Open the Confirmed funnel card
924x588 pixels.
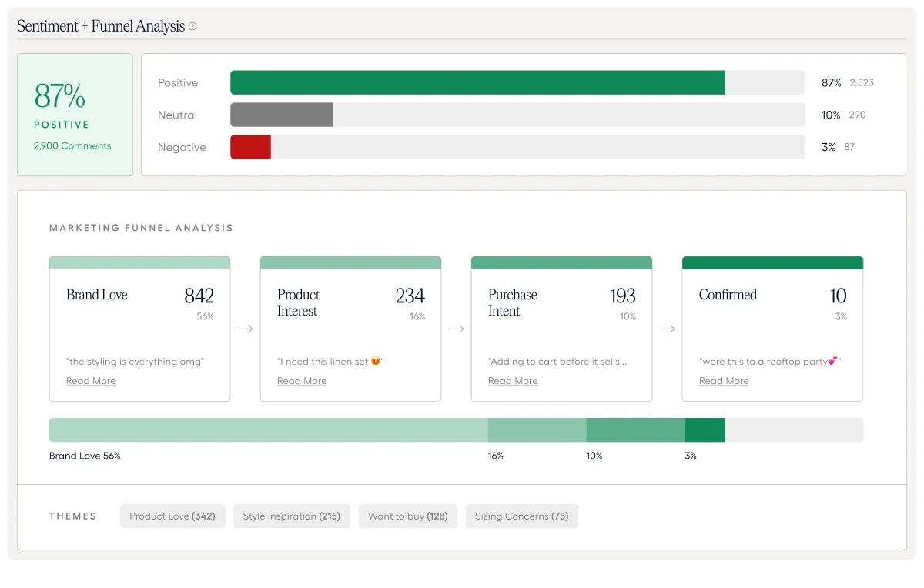click(x=772, y=329)
